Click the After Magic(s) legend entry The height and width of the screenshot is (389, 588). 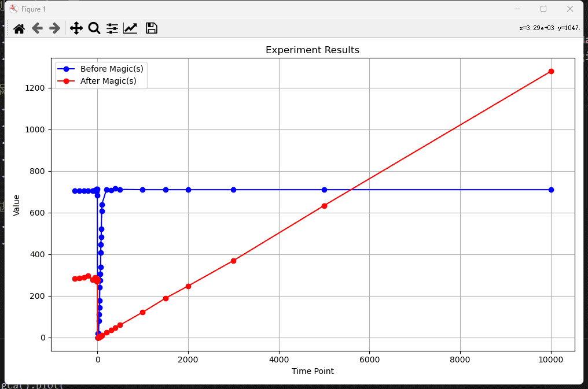point(108,81)
